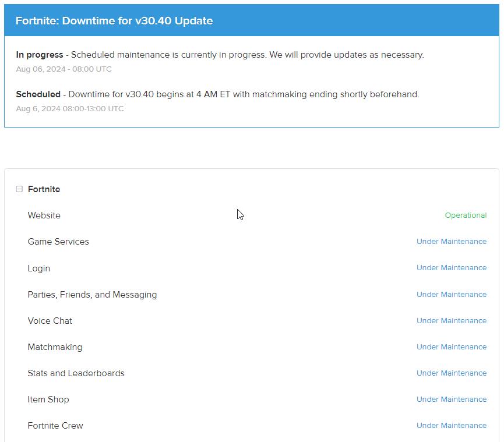Select the Fortnite Crew component
504x442 pixels.
pos(55,426)
